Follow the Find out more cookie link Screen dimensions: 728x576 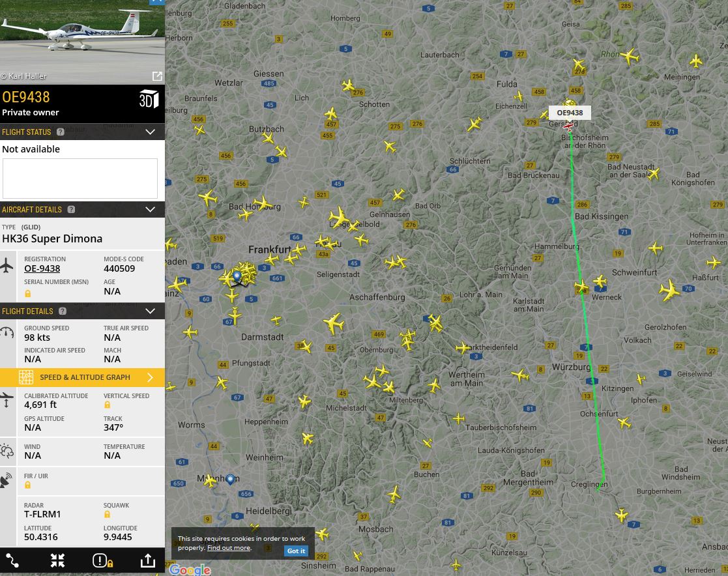[x=228, y=548]
